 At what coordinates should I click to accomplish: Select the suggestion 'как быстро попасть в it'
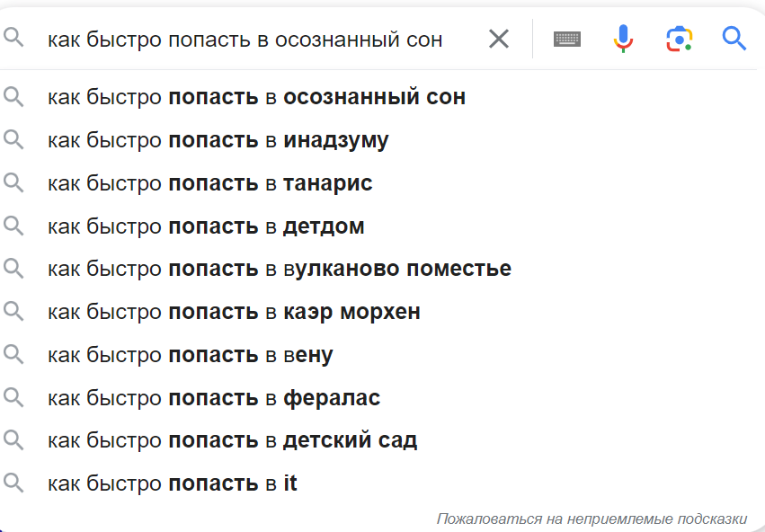(173, 483)
